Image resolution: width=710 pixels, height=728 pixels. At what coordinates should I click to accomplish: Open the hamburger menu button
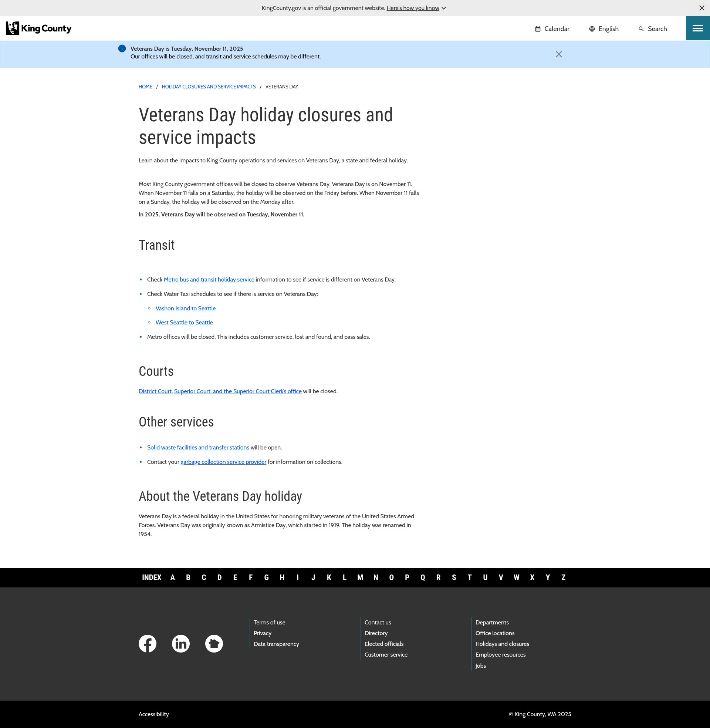click(x=698, y=28)
